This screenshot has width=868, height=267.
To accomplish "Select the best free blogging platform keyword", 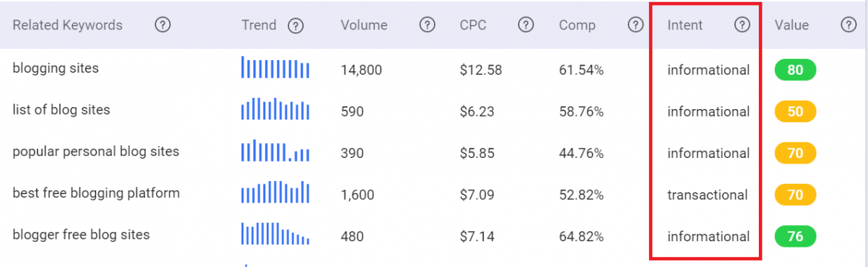I will coord(96,194).
